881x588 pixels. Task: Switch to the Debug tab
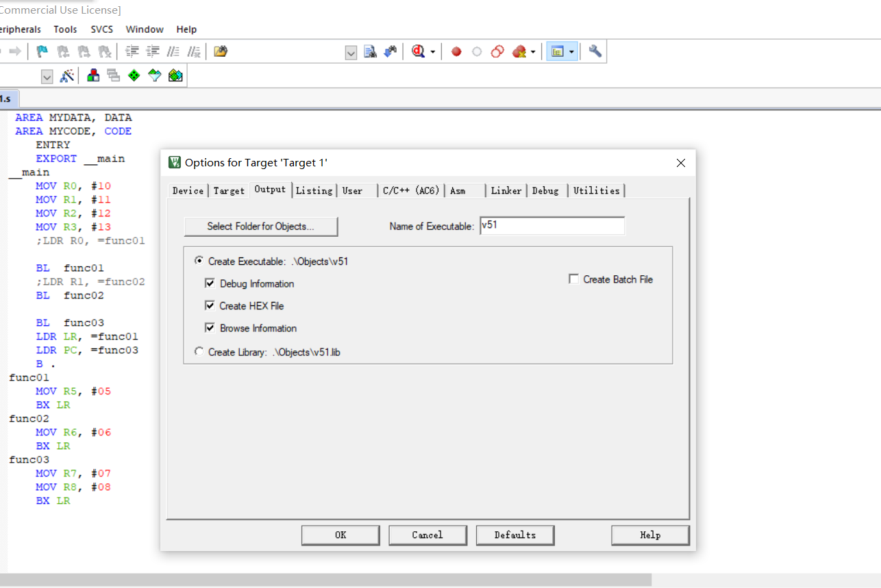pos(547,191)
